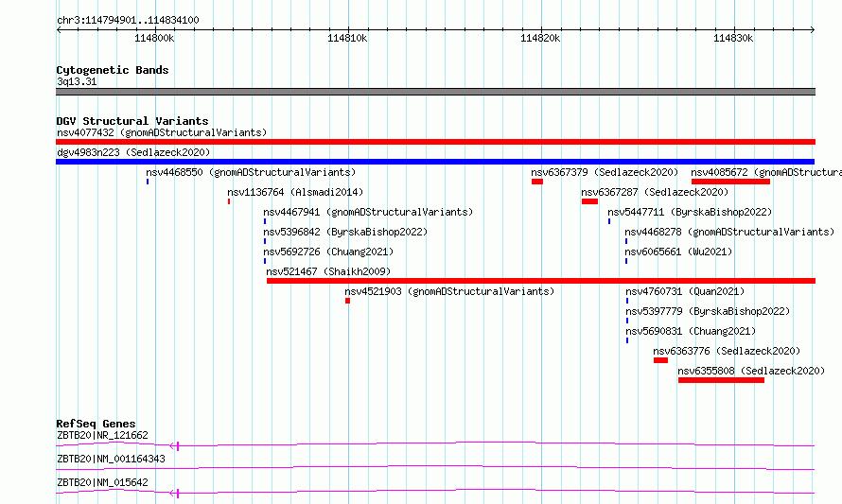
Task: Open the nsv4468550 variant label
Action: (251, 172)
